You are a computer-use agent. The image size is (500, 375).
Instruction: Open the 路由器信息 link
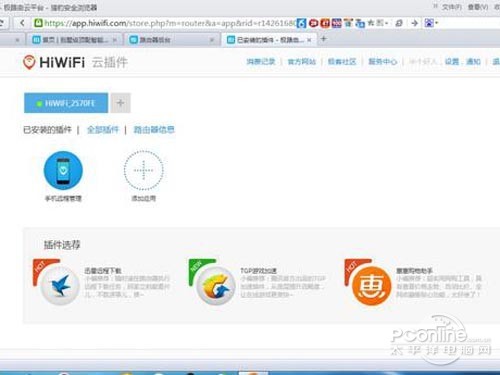(x=154, y=129)
